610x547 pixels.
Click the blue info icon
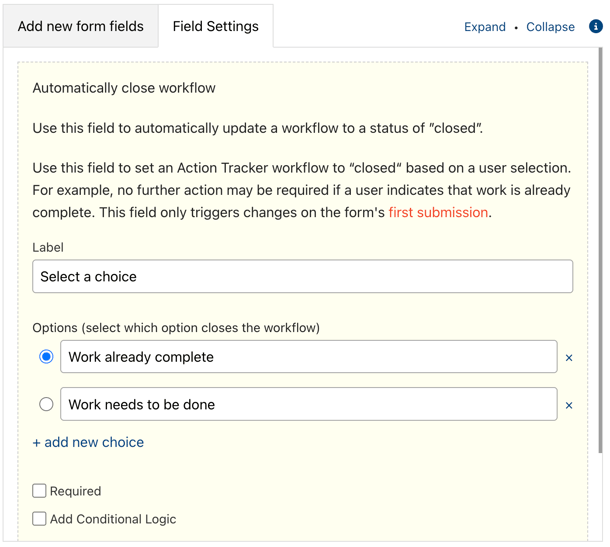pos(596,26)
